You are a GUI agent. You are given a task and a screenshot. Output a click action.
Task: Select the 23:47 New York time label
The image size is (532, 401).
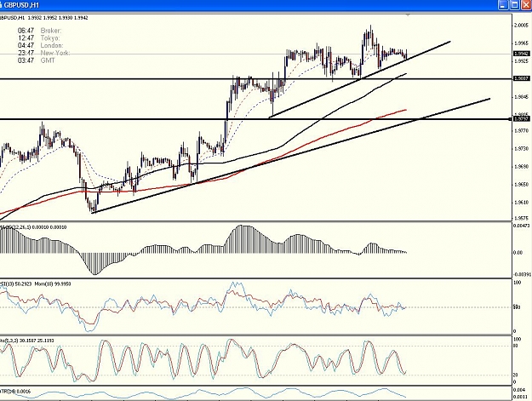tap(43, 53)
